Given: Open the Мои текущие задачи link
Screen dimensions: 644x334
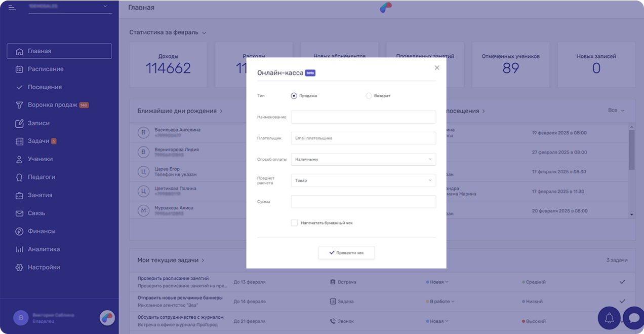Looking at the screenshot, I should (171, 260).
